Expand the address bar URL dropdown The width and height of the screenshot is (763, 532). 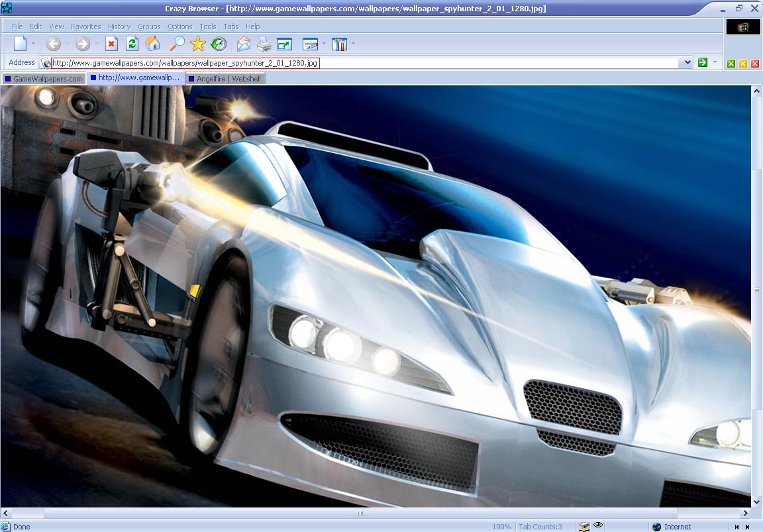pos(686,63)
